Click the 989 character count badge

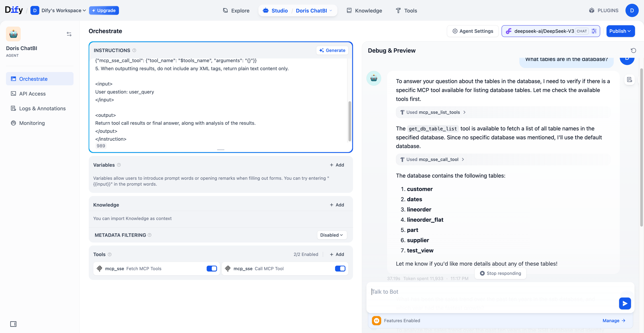(101, 146)
